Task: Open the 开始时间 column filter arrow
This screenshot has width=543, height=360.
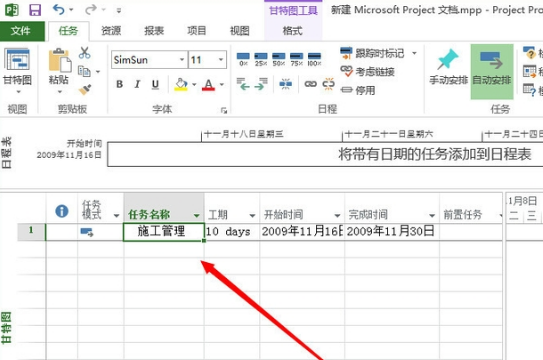Action: point(337,216)
